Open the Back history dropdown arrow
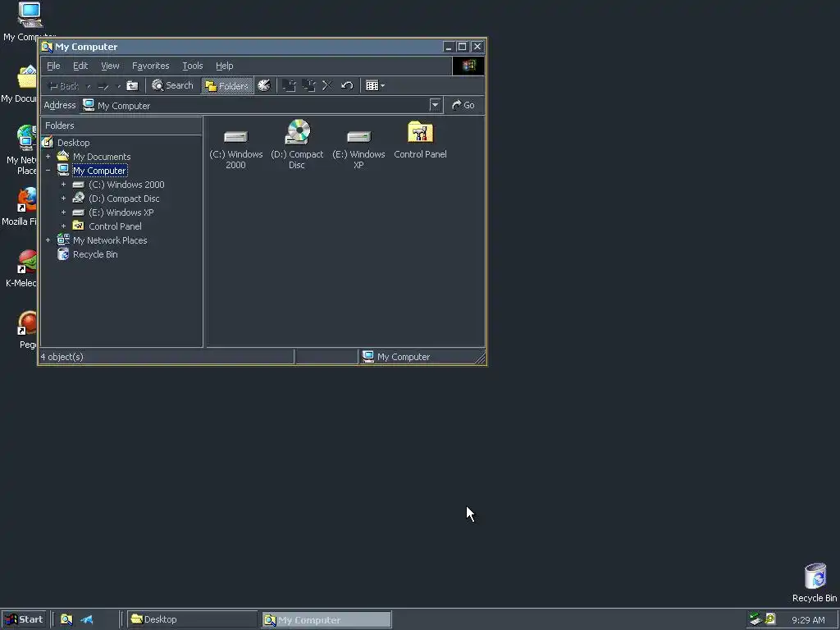This screenshot has height=630, width=840. [x=89, y=86]
